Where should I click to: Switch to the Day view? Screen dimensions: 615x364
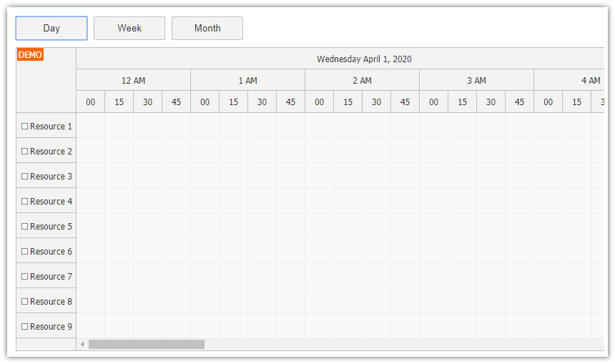51,29
